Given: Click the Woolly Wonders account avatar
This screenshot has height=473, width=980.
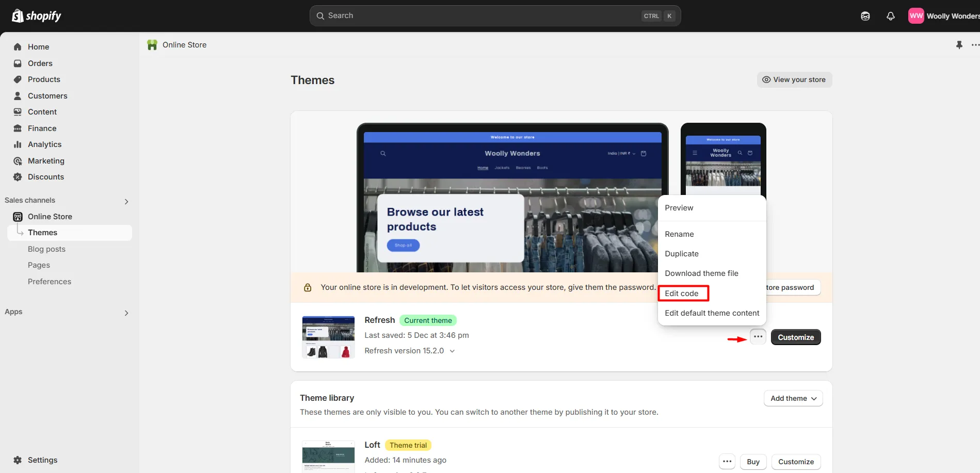Looking at the screenshot, I should (916, 16).
